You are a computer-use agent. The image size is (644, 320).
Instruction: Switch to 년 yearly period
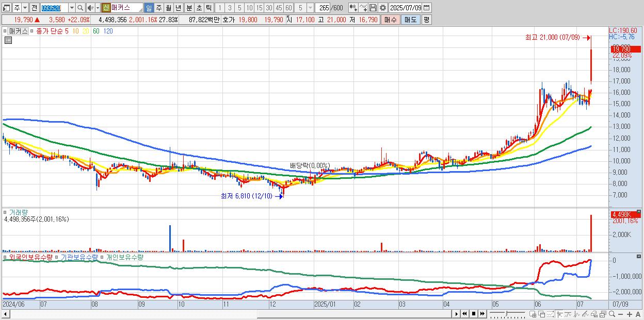178,8
